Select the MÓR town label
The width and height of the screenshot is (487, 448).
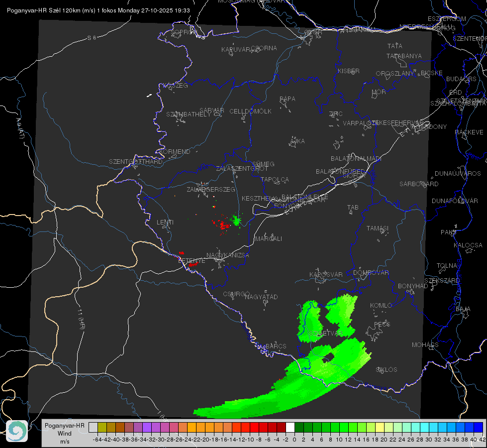pos(379,92)
